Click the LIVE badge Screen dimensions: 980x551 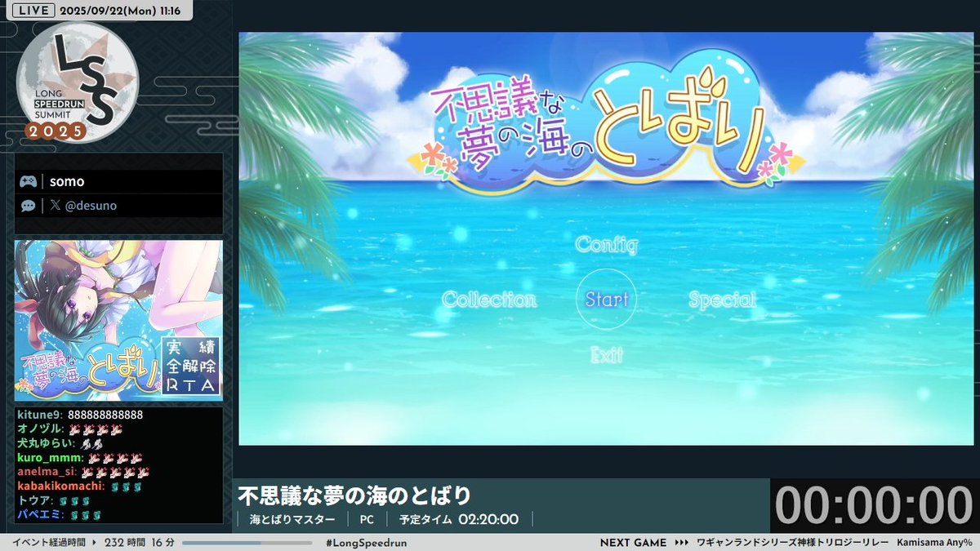point(34,11)
